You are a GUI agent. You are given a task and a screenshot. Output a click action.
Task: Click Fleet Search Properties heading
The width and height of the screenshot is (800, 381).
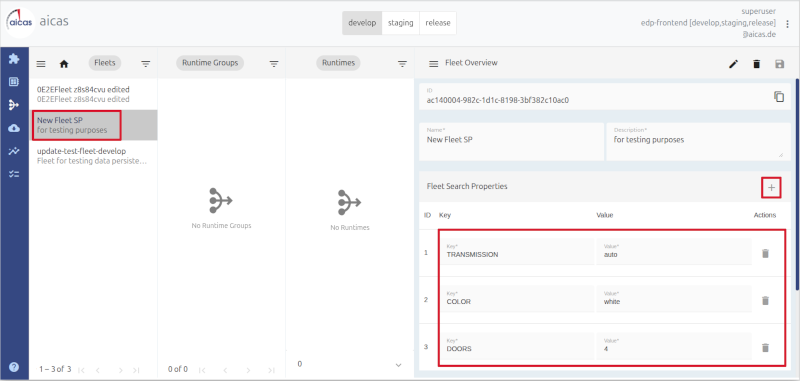[467, 187]
